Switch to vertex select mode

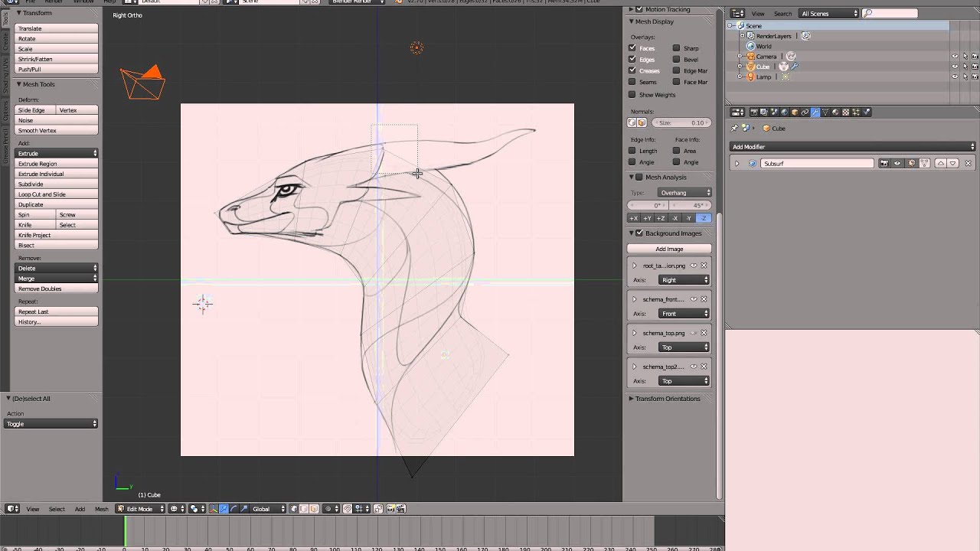[295, 509]
